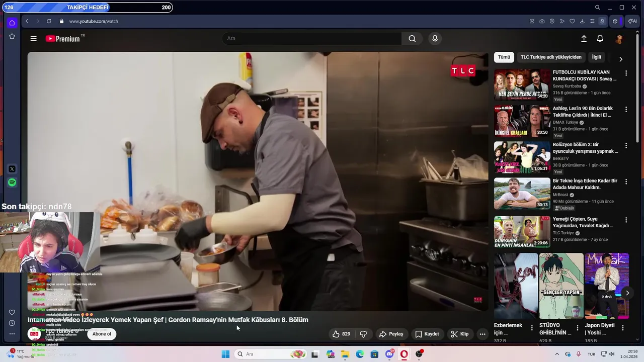The height and width of the screenshot is (362, 644).
Task: Click the YouTube Premium logo
Action: click(63, 39)
